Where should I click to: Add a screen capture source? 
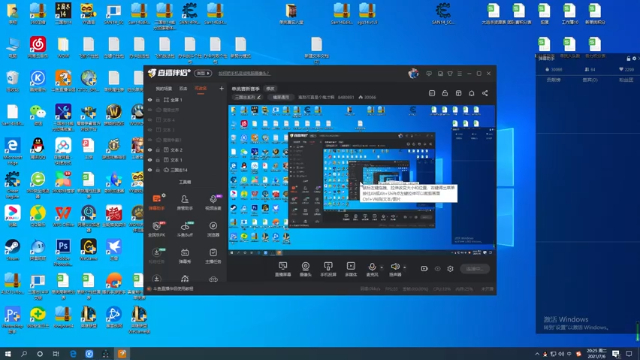point(282,269)
